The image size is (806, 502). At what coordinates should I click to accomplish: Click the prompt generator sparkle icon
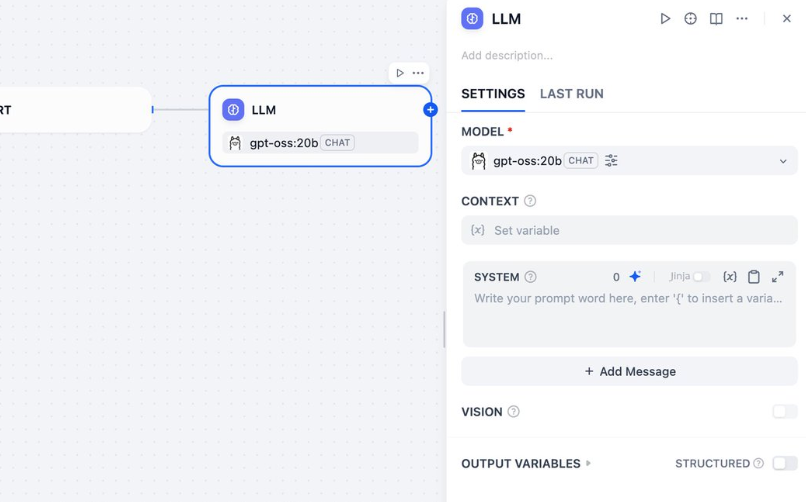635,277
